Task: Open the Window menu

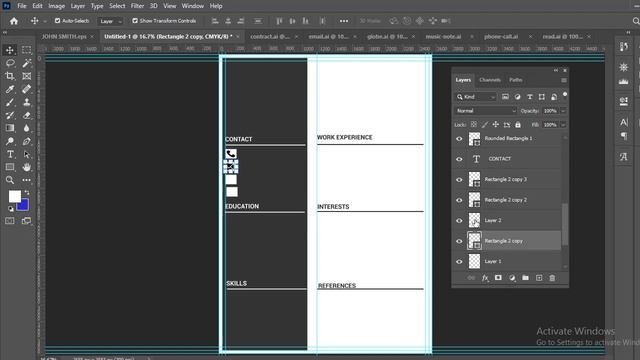Action: 193,6
